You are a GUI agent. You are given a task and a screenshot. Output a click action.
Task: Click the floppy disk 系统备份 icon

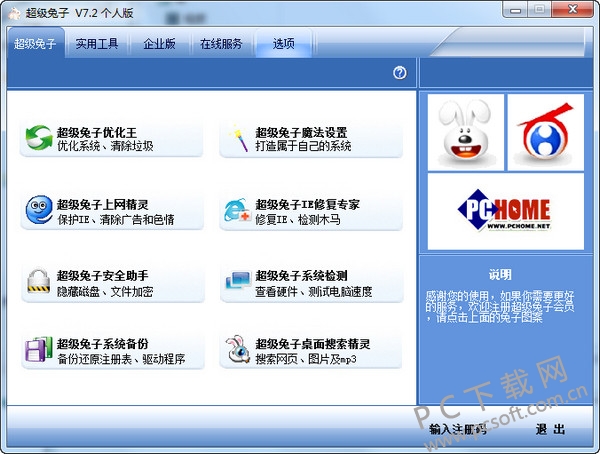tap(38, 349)
